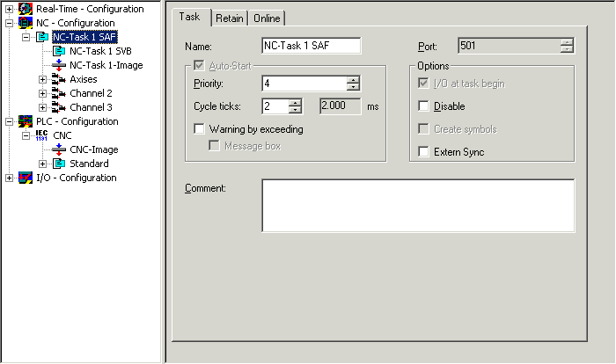Click the Real-Time Configuration icon

click(26, 9)
